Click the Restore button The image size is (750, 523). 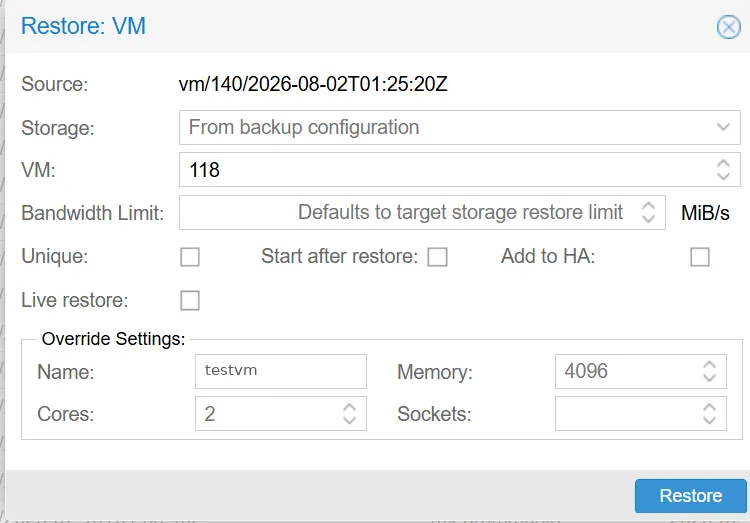691,496
